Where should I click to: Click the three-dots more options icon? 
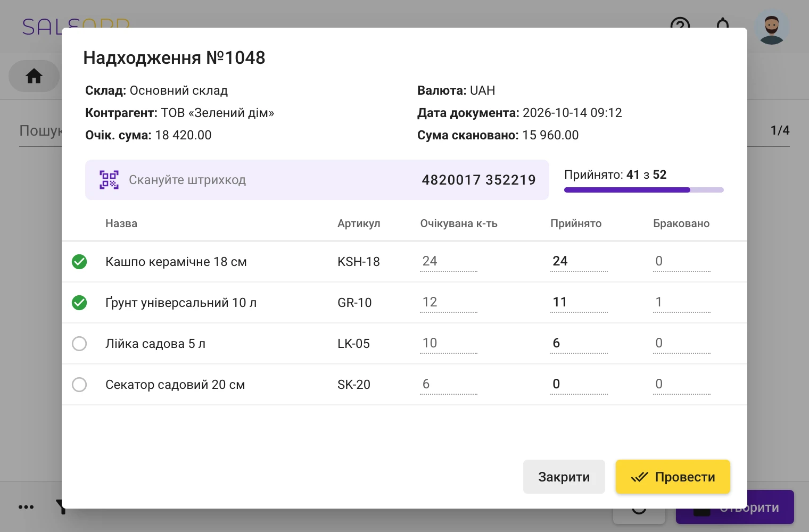click(26, 507)
